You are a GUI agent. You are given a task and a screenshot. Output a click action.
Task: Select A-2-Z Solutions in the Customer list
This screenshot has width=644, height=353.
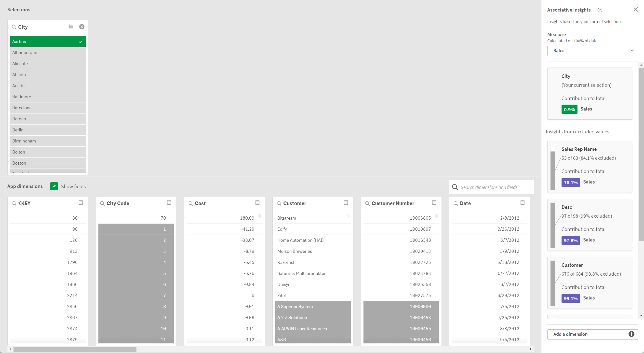pos(313,317)
